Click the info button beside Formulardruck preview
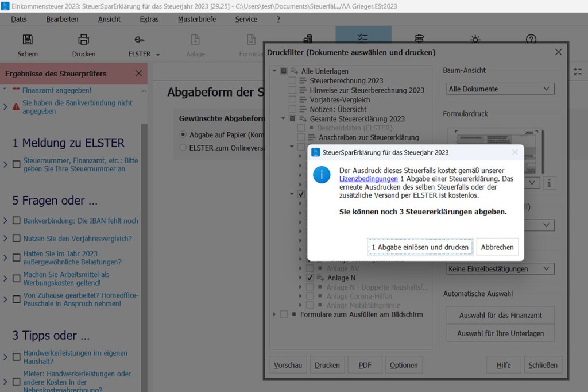The width and height of the screenshot is (588, 392). (x=549, y=183)
